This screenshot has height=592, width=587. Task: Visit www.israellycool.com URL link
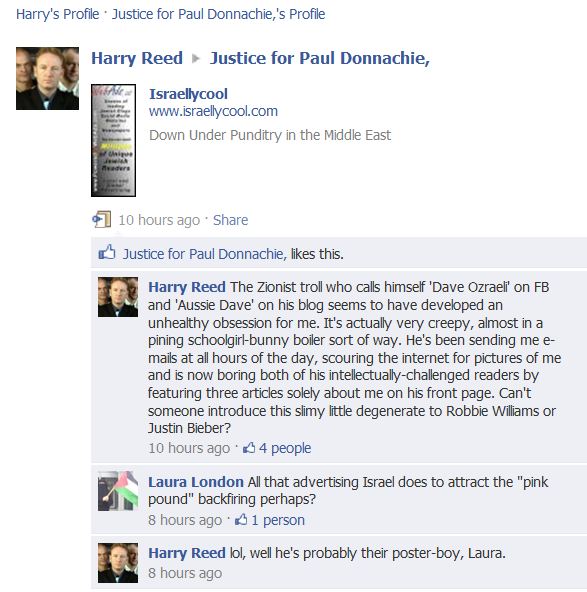coord(213,111)
